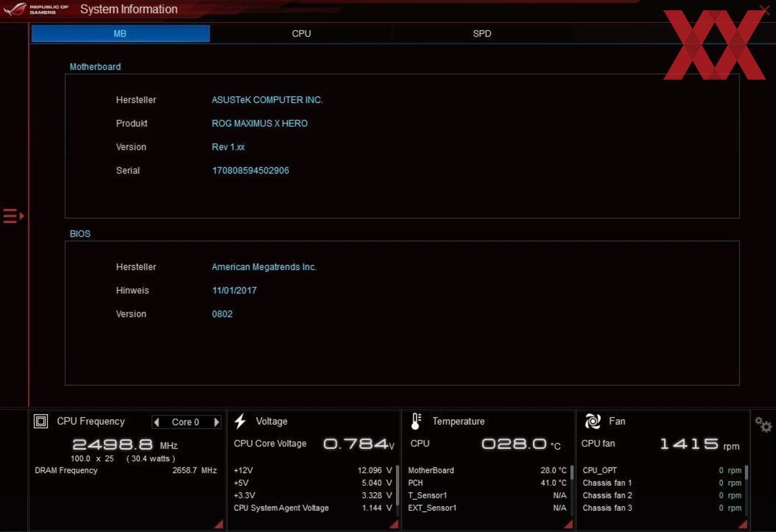The height and width of the screenshot is (532, 776).
Task: Click the 2498.8 MHz frequency readout
Action: click(x=125, y=444)
